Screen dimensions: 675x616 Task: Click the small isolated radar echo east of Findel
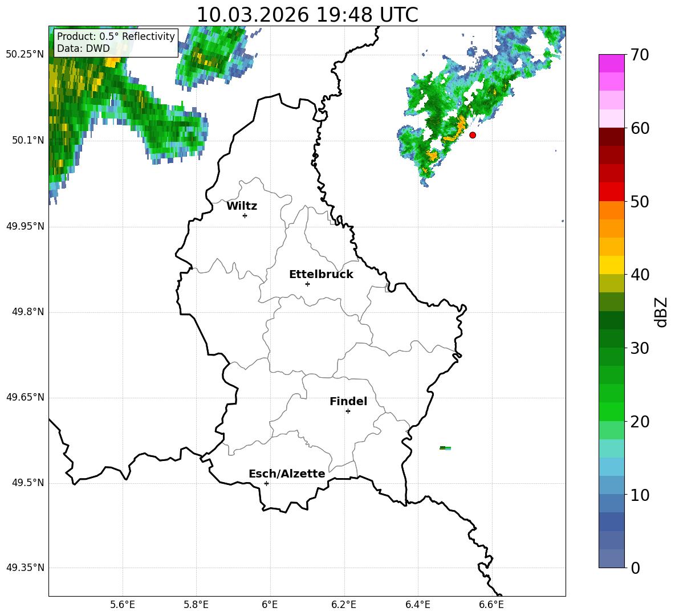[x=445, y=448]
